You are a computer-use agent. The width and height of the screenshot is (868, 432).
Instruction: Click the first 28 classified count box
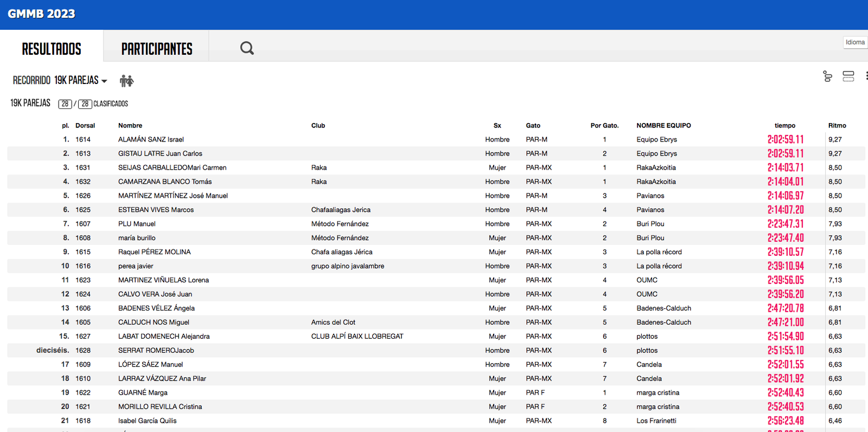click(x=65, y=104)
